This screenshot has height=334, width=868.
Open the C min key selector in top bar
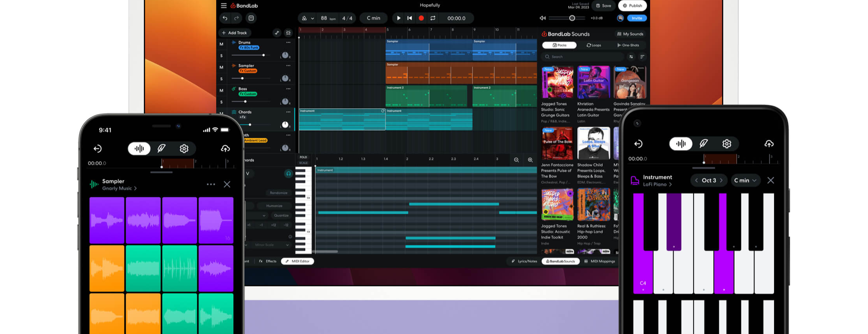pos(373,18)
